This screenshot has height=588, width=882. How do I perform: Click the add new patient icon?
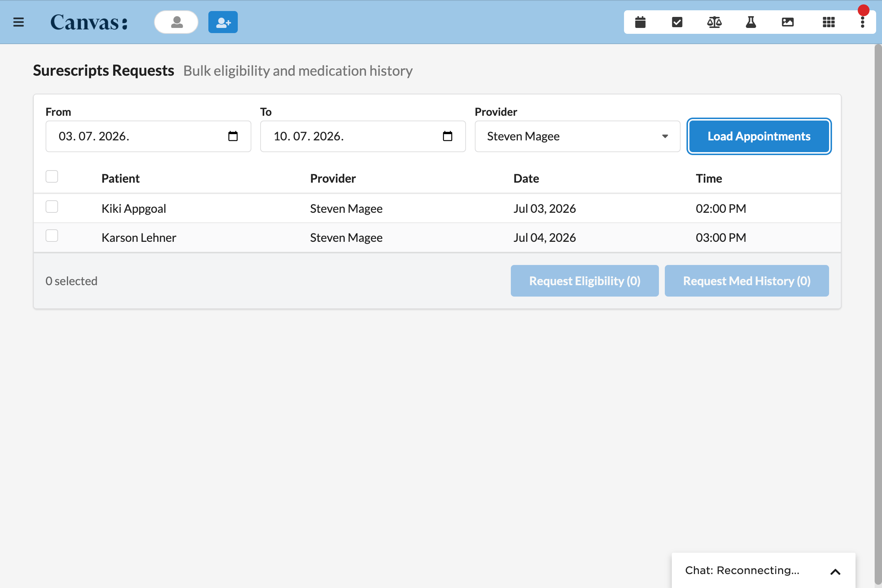click(223, 22)
